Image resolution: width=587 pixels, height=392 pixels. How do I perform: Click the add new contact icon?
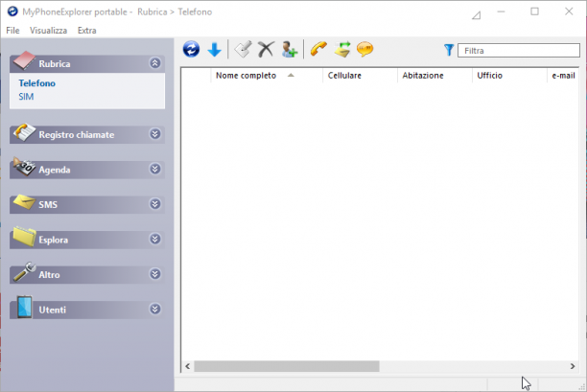click(x=290, y=50)
